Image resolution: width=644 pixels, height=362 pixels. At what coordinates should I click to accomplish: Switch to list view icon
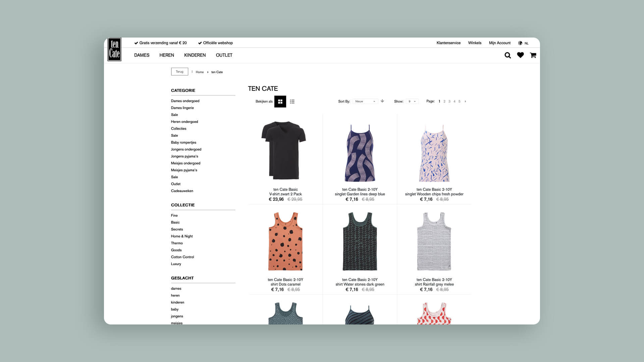tap(292, 102)
